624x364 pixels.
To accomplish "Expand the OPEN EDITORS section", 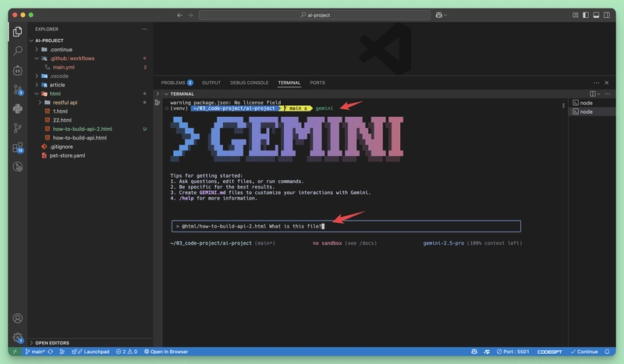I will click(x=51, y=342).
